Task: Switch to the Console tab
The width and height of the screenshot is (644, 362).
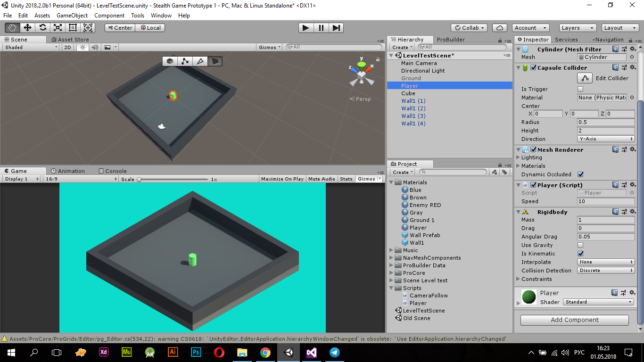Action: [x=112, y=171]
